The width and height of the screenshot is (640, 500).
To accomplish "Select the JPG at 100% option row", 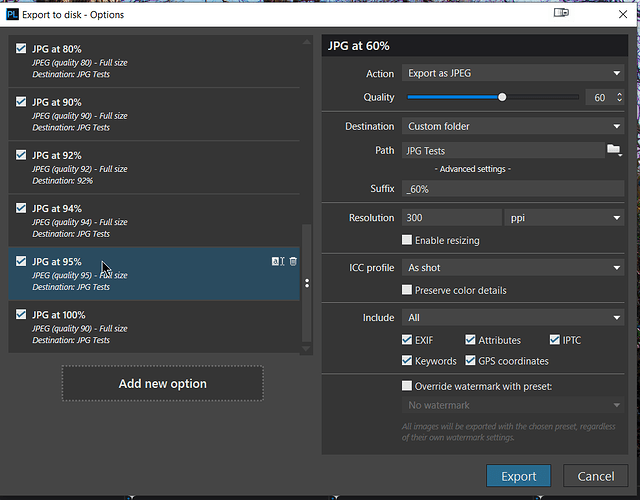I will (x=150, y=327).
